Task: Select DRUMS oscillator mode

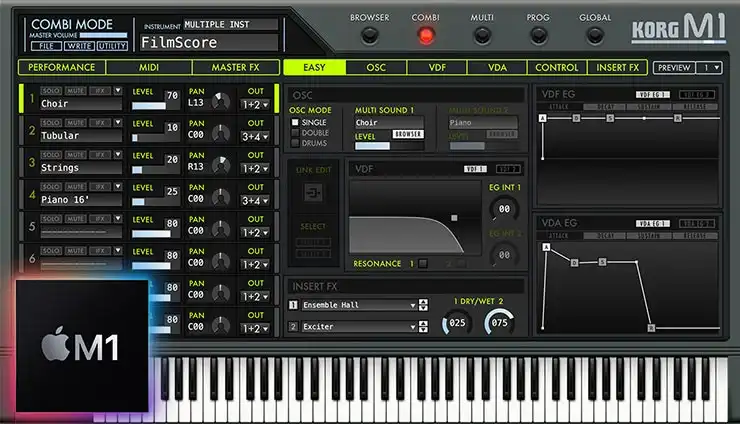Action: click(295, 143)
